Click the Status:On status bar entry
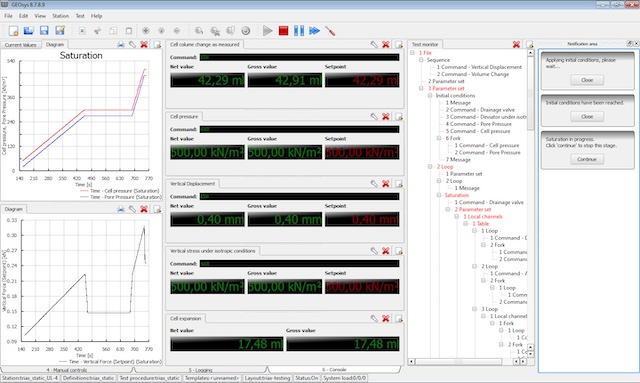Screen dimensions: 640x383 point(306,378)
